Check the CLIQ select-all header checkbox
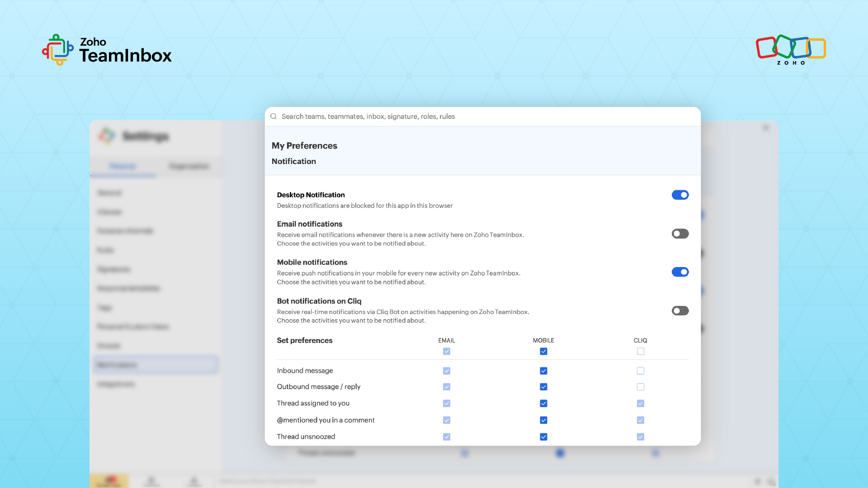The image size is (868, 488). tap(640, 352)
